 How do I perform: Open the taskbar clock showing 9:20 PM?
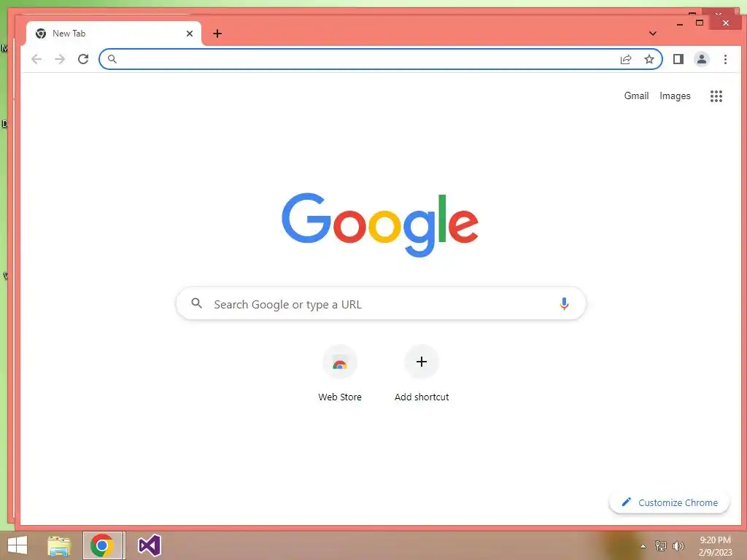point(715,545)
